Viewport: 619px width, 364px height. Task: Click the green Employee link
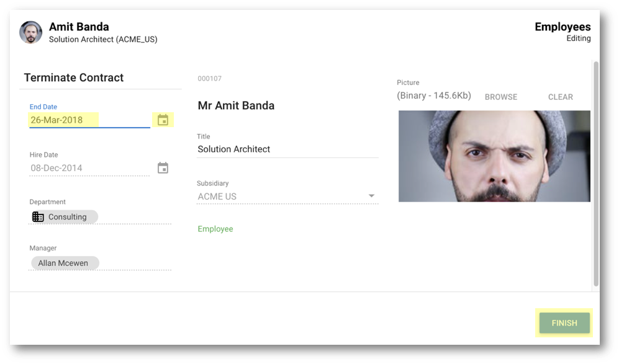[215, 229]
